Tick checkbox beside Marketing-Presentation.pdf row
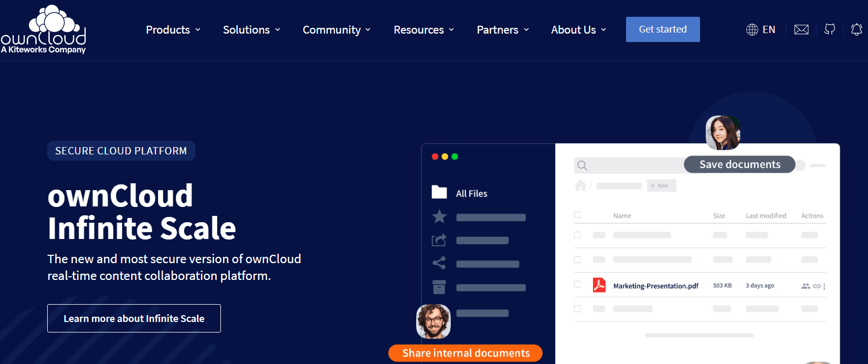Screen dimensions: 868x364 click(577, 284)
